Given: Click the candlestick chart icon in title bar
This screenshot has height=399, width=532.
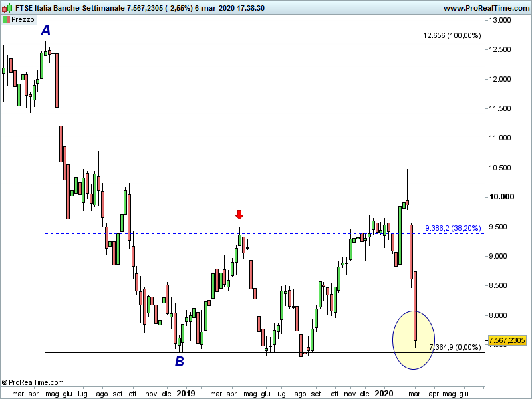Looking at the screenshot, I should (x=7, y=8).
